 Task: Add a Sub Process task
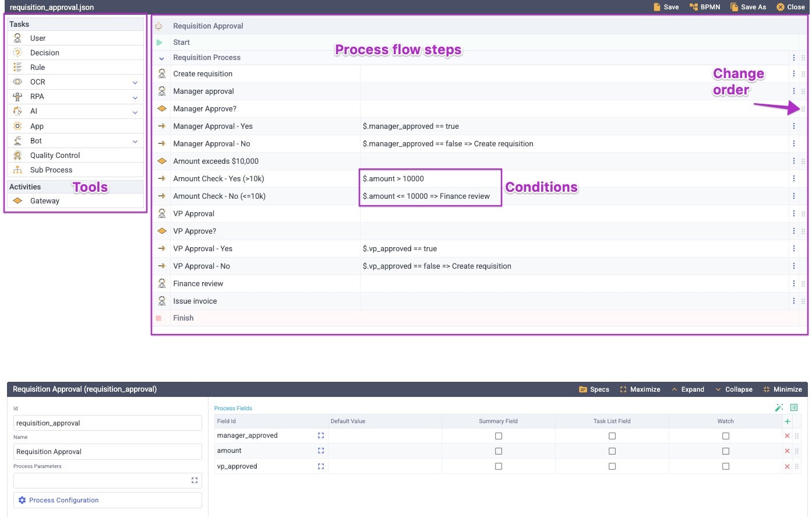(51, 170)
